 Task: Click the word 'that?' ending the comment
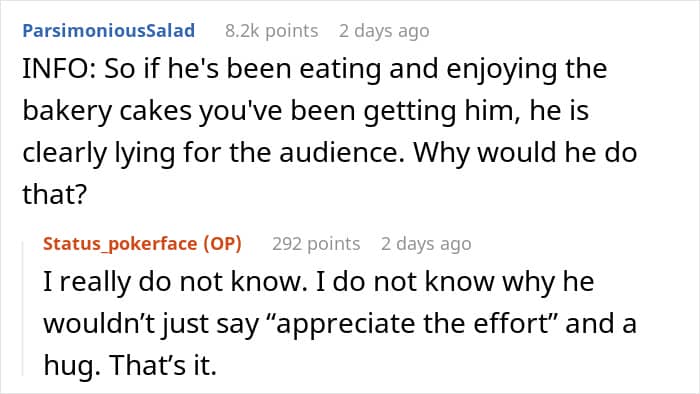coord(54,194)
